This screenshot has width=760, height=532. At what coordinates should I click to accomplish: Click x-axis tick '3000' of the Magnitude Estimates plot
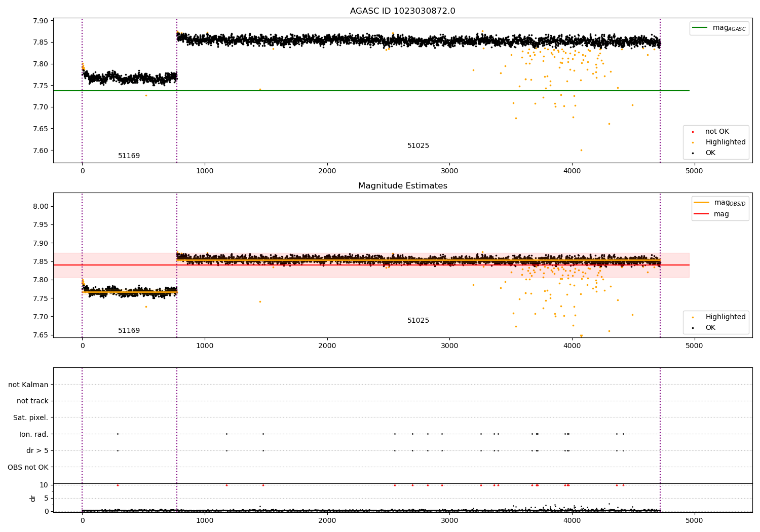[x=449, y=346]
